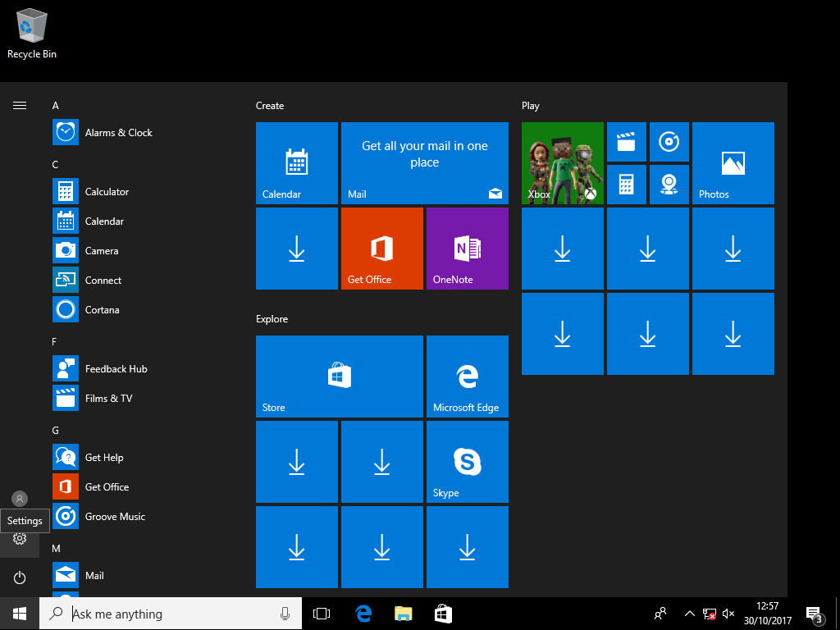Click the Power button in Start menu
The width and height of the screenshot is (840, 630).
[x=20, y=577]
